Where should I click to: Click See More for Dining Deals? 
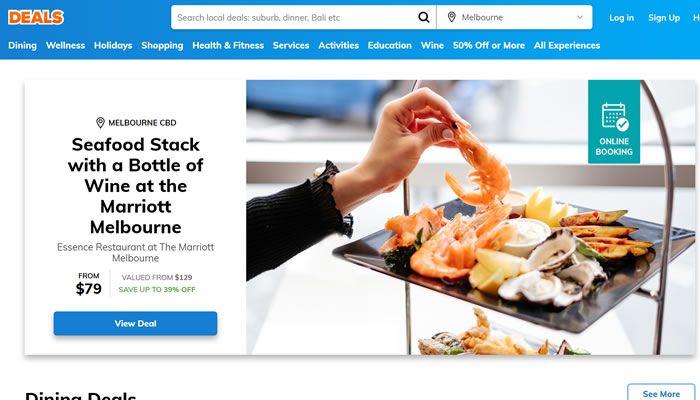click(661, 393)
